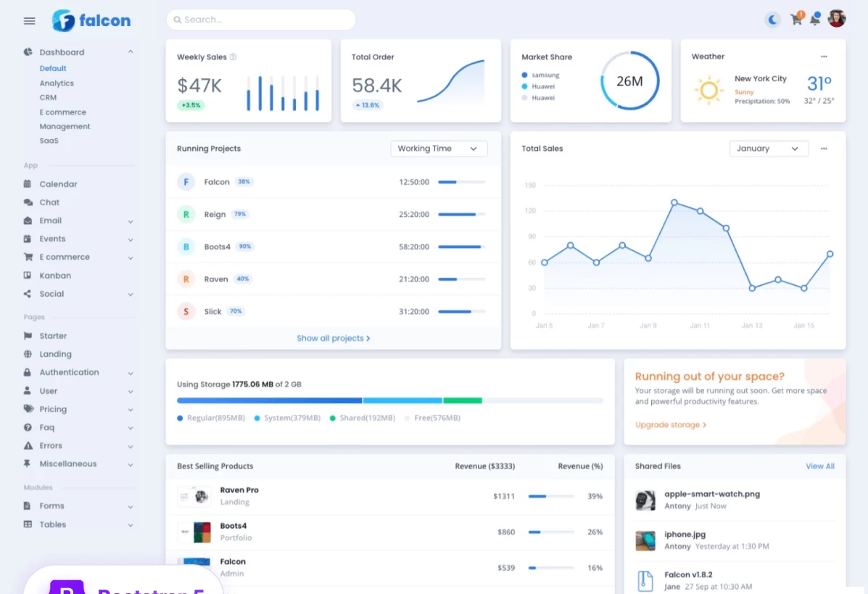Viewport: 868px width, 594px height.
Task: Click the Social share icon
Action: point(27,294)
